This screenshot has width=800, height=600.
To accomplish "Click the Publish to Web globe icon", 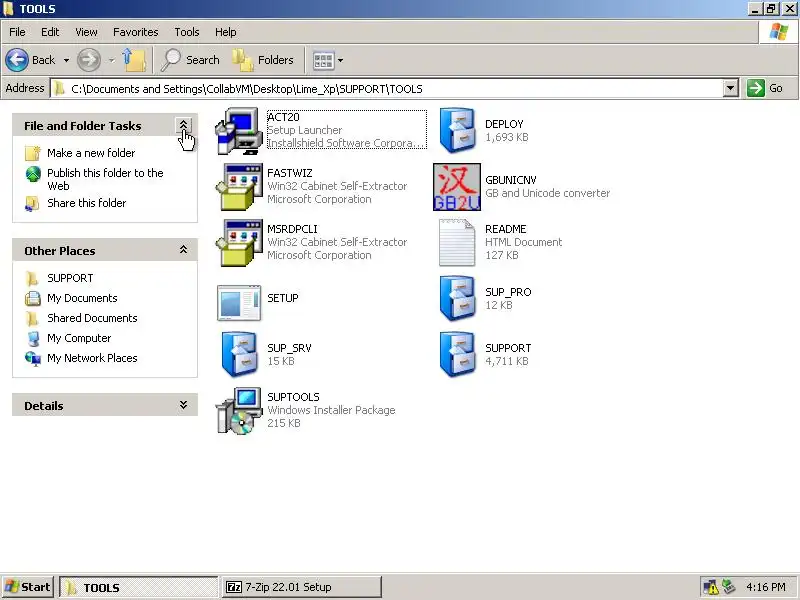I will tap(33, 174).
